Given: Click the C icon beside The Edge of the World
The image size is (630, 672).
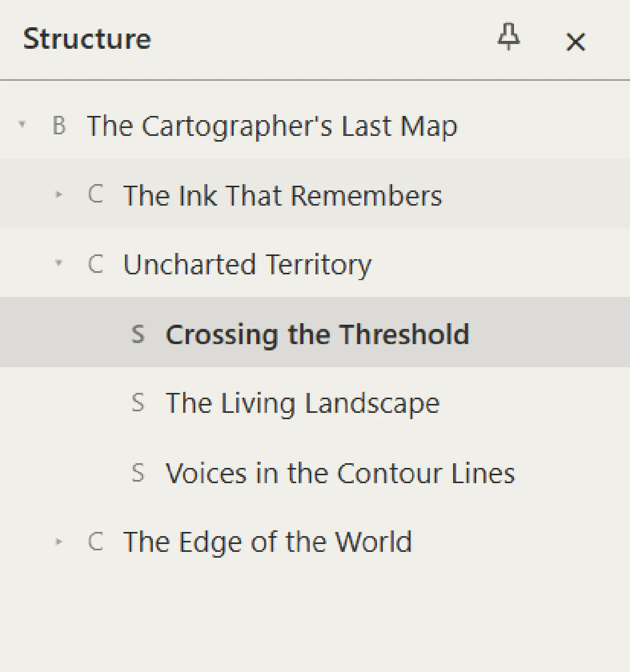Looking at the screenshot, I should (95, 541).
